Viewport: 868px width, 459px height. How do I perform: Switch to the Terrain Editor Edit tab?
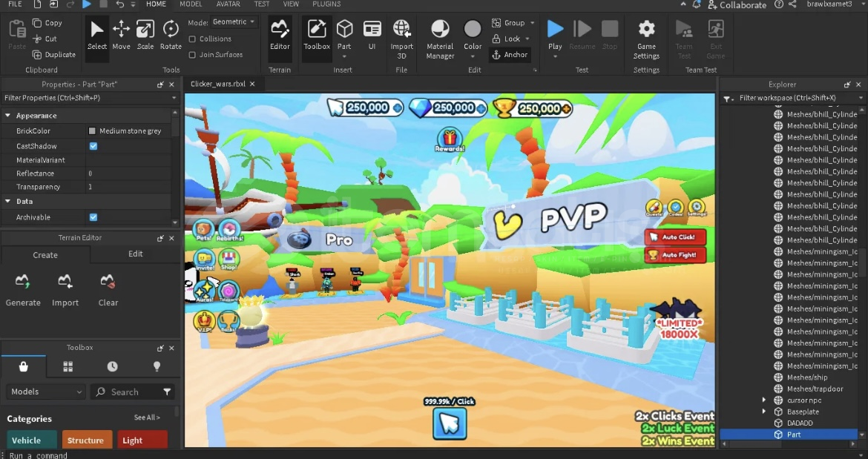pos(136,254)
